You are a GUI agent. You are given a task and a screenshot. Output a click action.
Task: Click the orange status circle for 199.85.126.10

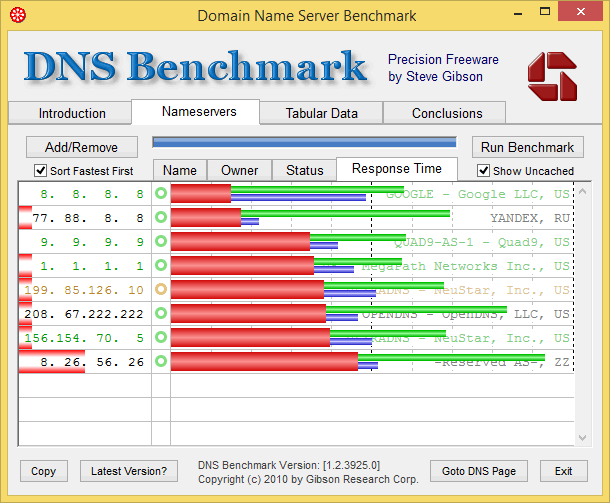point(160,289)
